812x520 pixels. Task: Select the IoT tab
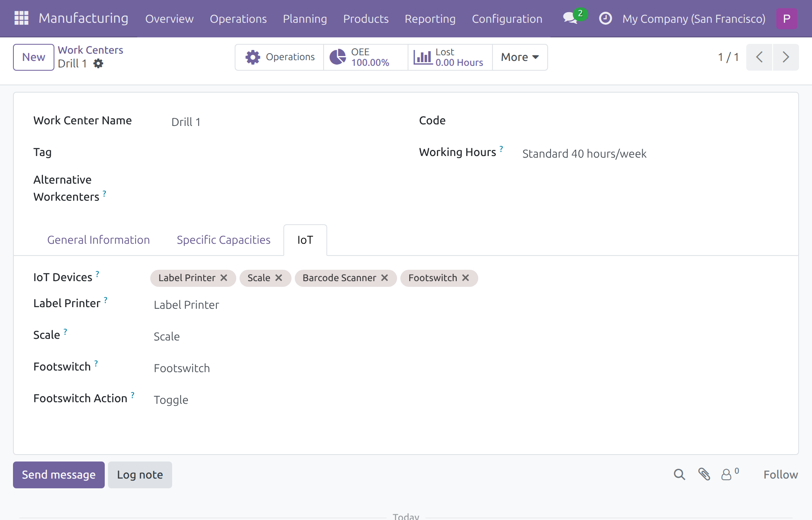click(x=305, y=240)
